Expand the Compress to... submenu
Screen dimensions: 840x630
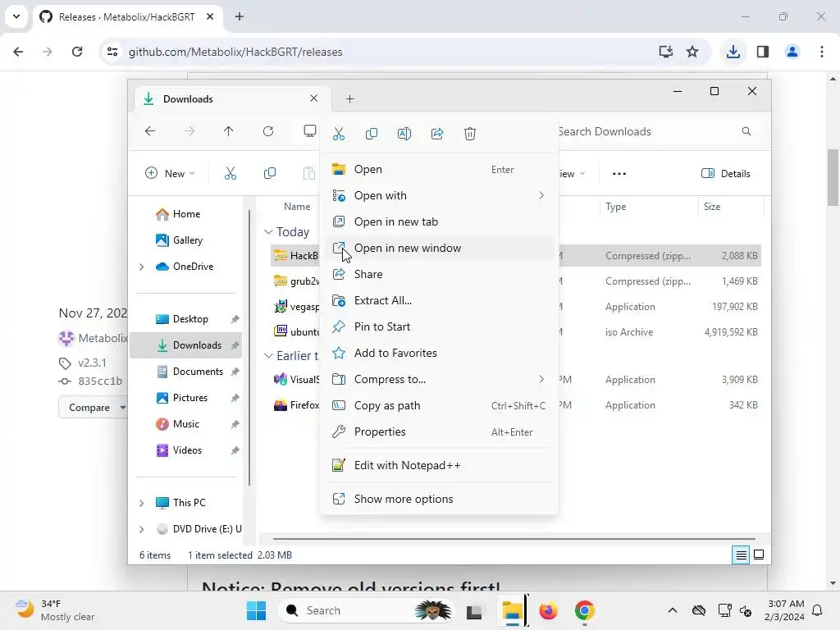pyautogui.click(x=439, y=379)
